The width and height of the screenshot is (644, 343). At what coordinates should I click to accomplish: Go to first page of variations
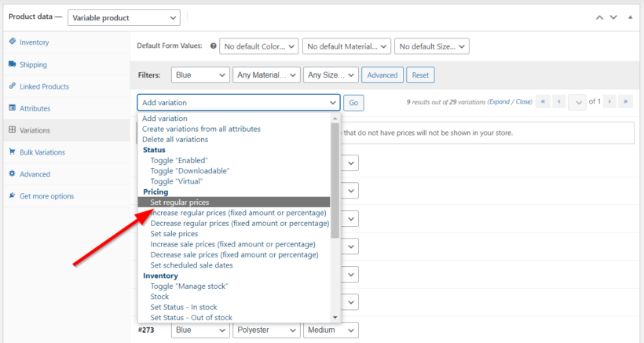tap(543, 101)
